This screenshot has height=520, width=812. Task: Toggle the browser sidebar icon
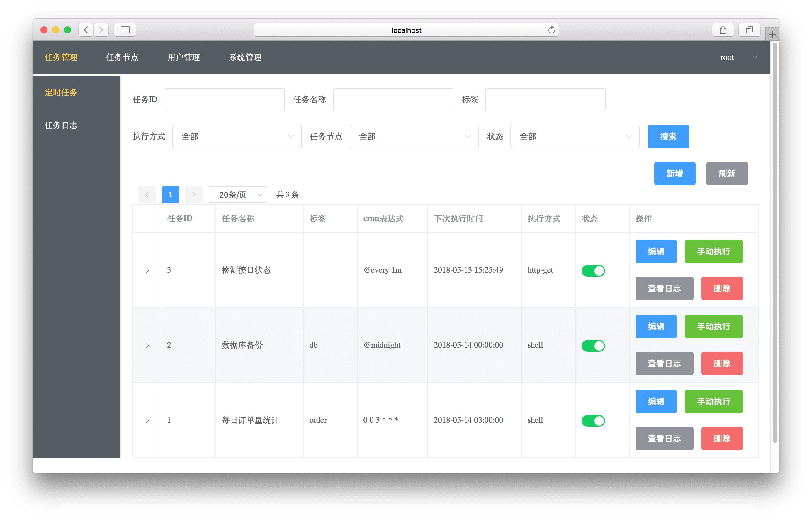(125, 30)
